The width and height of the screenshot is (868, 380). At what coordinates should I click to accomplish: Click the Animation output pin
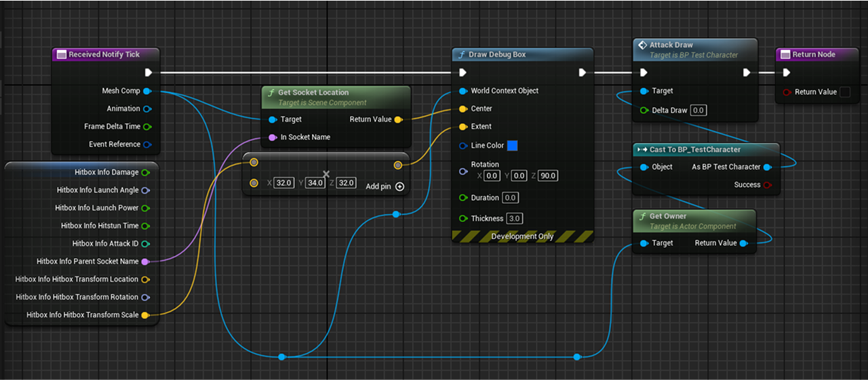[x=147, y=108]
